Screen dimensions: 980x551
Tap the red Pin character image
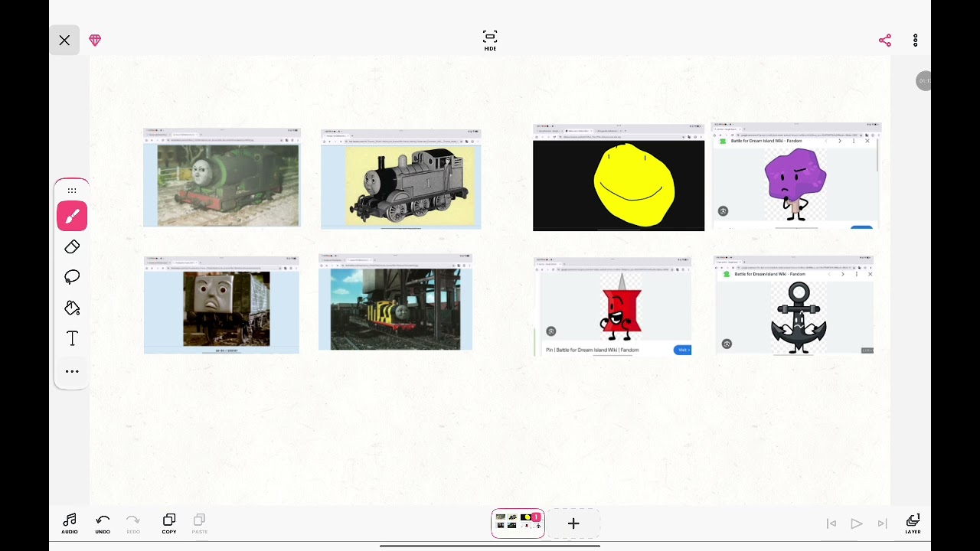[612, 307]
